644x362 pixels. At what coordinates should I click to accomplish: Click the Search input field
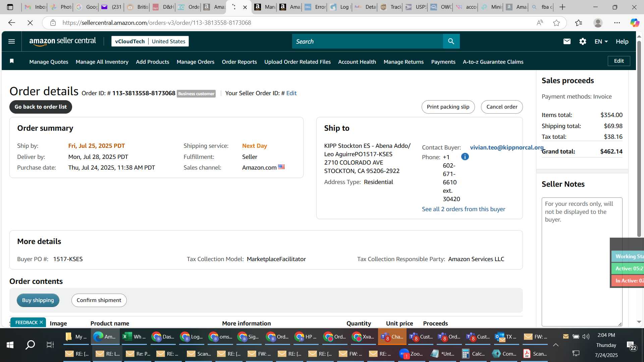coord(367,41)
